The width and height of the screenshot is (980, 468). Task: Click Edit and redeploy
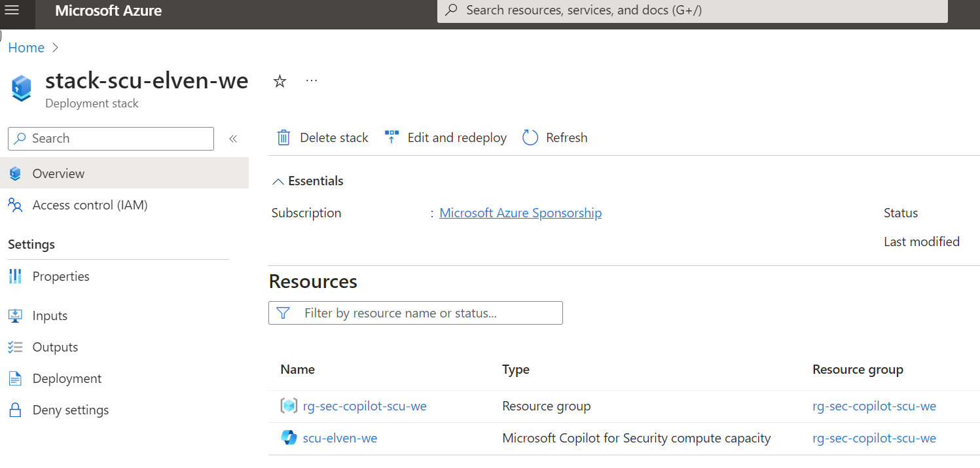coord(446,137)
